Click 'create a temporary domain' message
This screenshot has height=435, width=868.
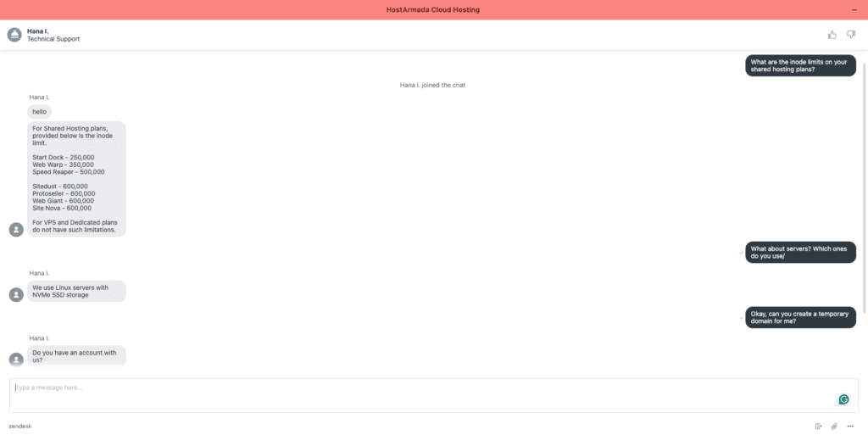point(800,317)
